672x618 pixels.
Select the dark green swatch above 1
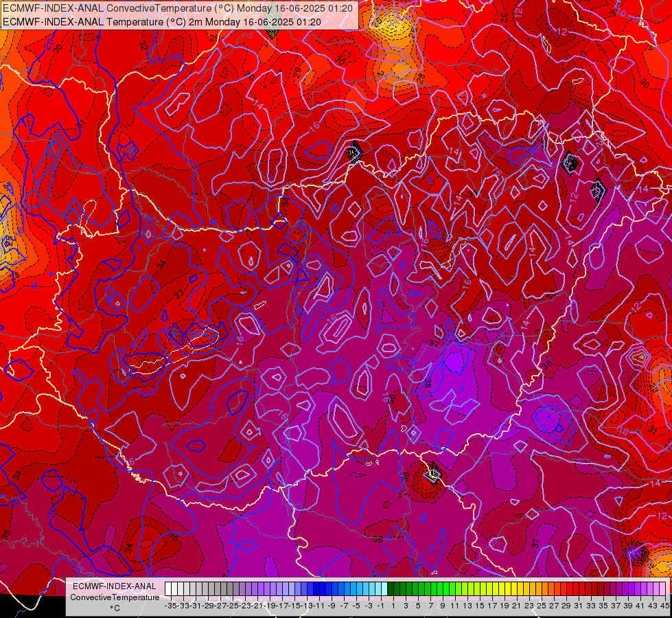coord(391,588)
